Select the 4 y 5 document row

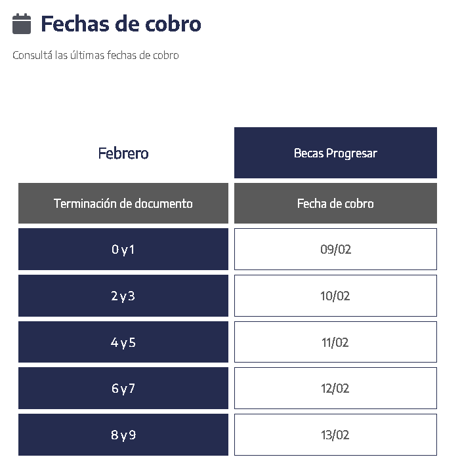123,342
